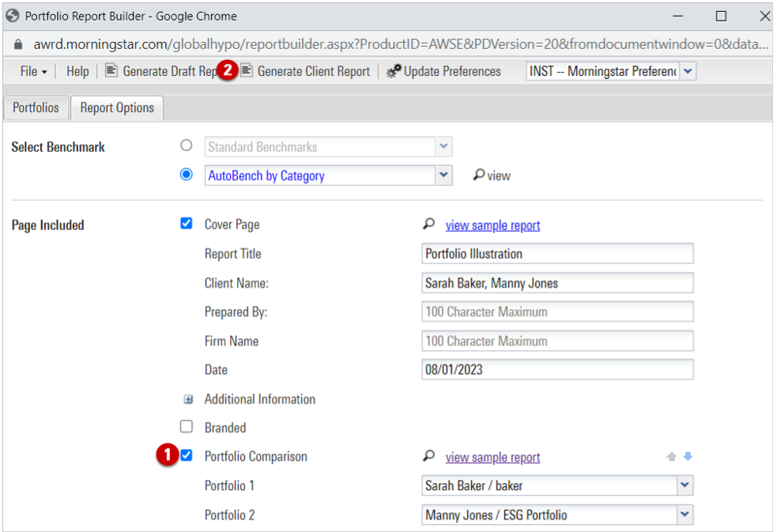This screenshot has height=532, width=773.
Task: Click magnifier icon next to Cover Page sample
Action: (429, 224)
